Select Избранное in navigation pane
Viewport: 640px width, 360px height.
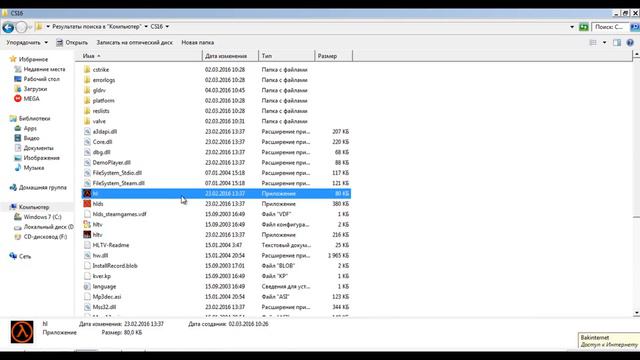point(29,60)
